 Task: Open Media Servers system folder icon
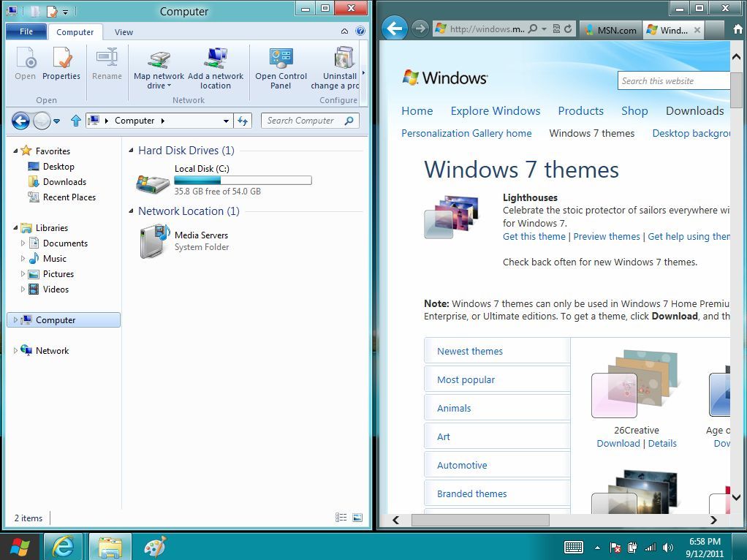coord(155,241)
